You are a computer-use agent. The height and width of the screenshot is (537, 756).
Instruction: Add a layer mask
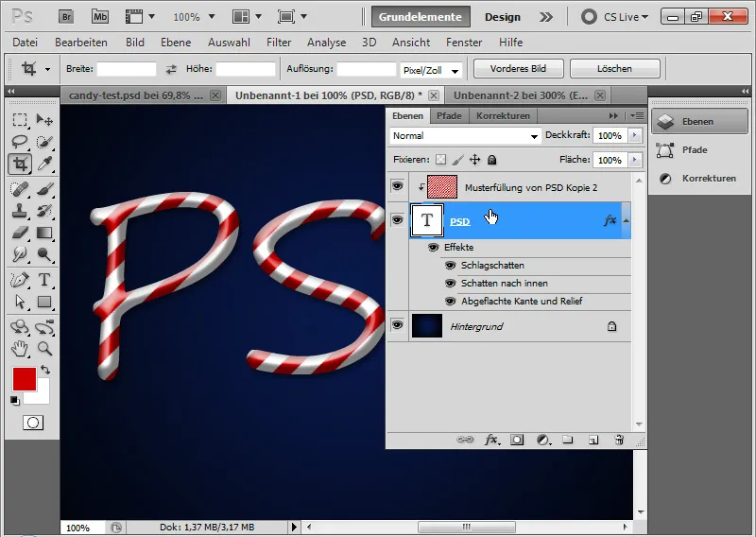click(517, 440)
